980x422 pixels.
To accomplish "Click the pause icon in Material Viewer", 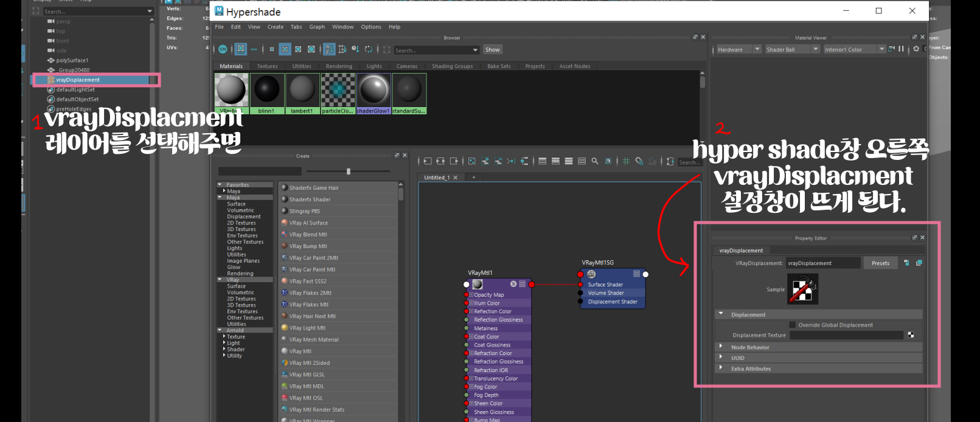I will (x=901, y=49).
